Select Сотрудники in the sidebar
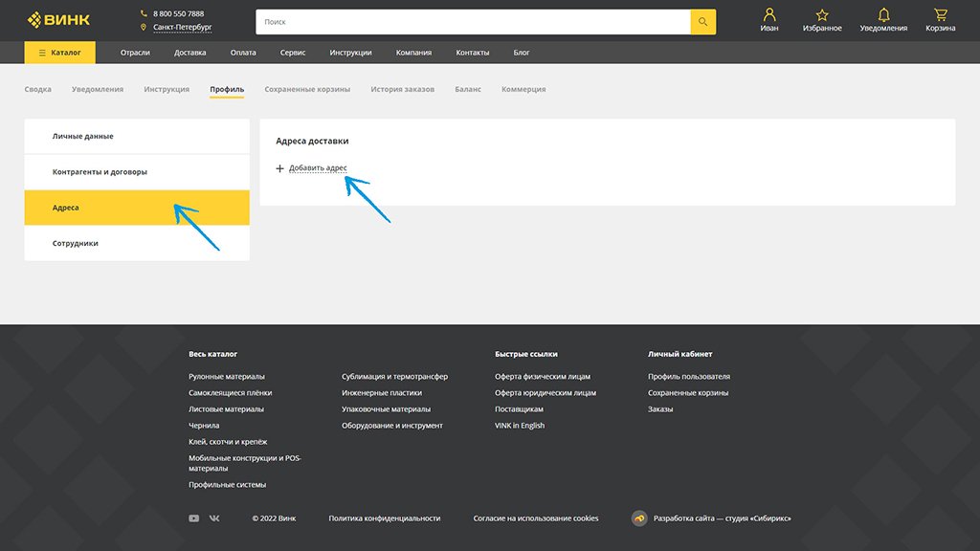 click(137, 243)
